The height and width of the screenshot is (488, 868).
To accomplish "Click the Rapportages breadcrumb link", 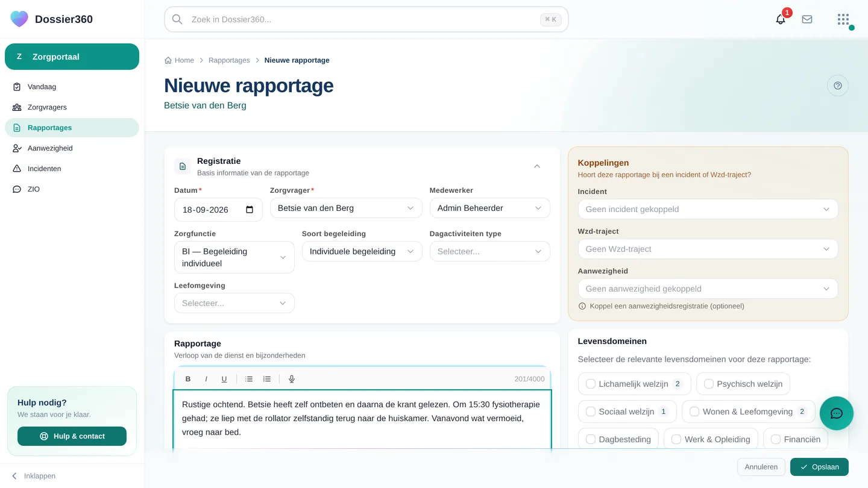I will (x=229, y=60).
